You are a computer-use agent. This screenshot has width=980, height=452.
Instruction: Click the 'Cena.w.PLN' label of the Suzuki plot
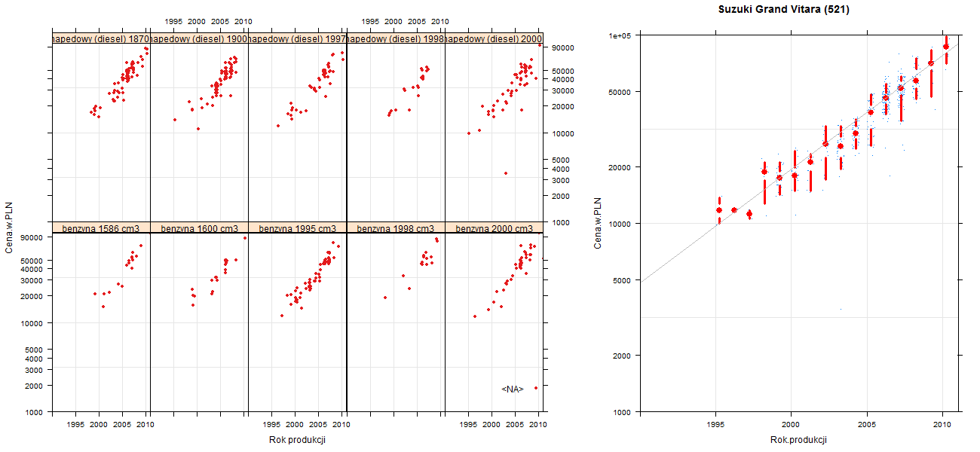coord(597,223)
